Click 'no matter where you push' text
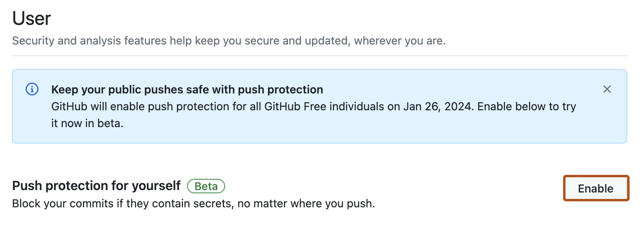The width and height of the screenshot is (644, 235). 306,204
